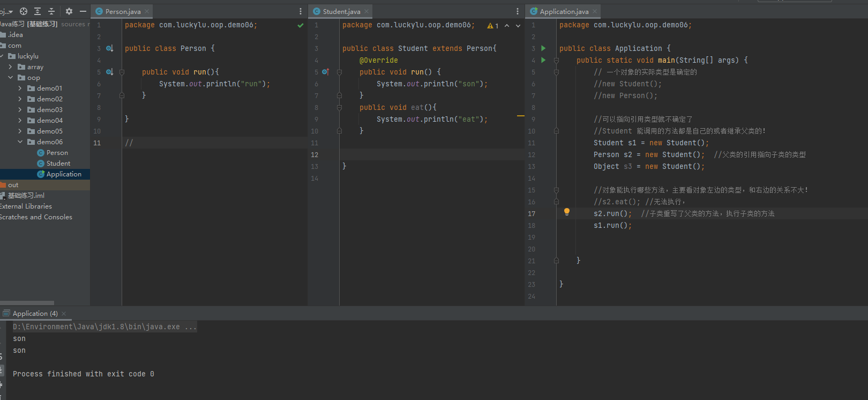Click the green no-problems checkmark in Person.java
The width and height of the screenshot is (868, 400).
point(301,25)
